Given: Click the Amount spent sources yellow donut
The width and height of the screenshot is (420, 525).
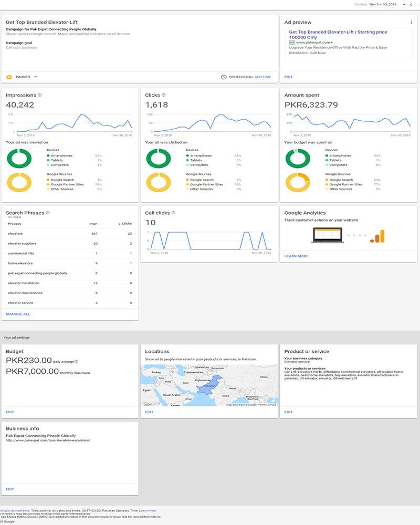Looking at the screenshot, I should (x=298, y=183).
